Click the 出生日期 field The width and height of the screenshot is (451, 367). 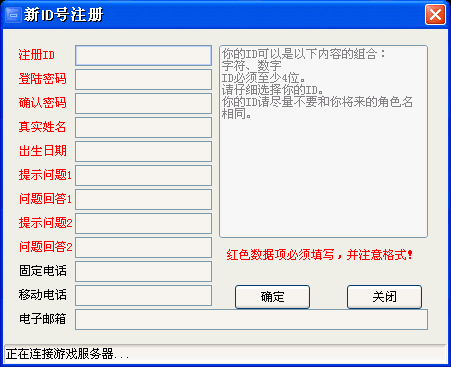click(143, 151)
